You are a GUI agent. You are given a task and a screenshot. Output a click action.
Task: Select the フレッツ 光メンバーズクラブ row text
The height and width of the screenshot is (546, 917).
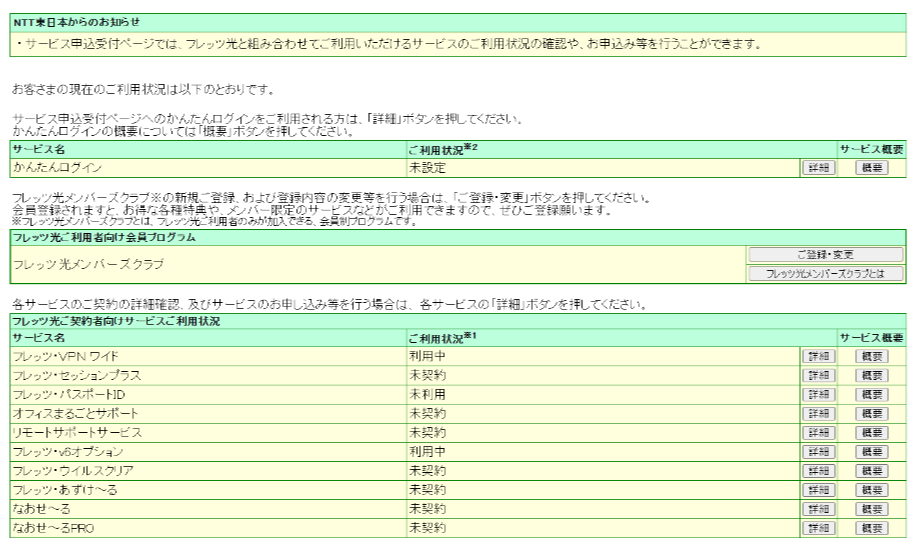pos(88,264)
